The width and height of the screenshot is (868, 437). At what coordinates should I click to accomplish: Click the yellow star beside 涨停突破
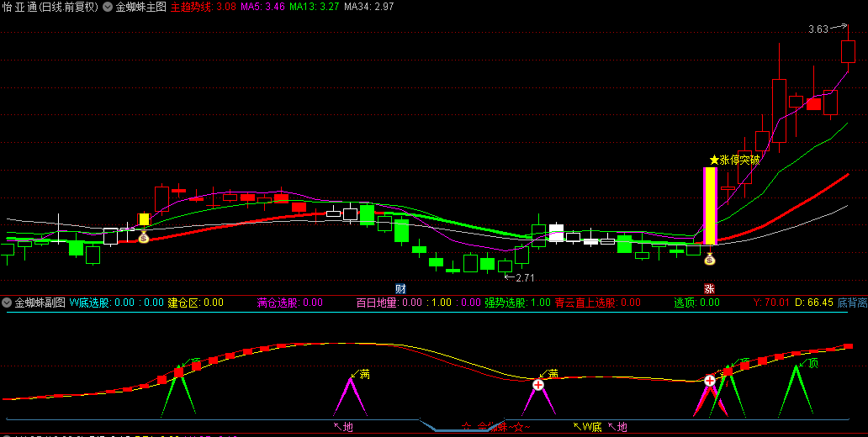click(x=714, y=160)
